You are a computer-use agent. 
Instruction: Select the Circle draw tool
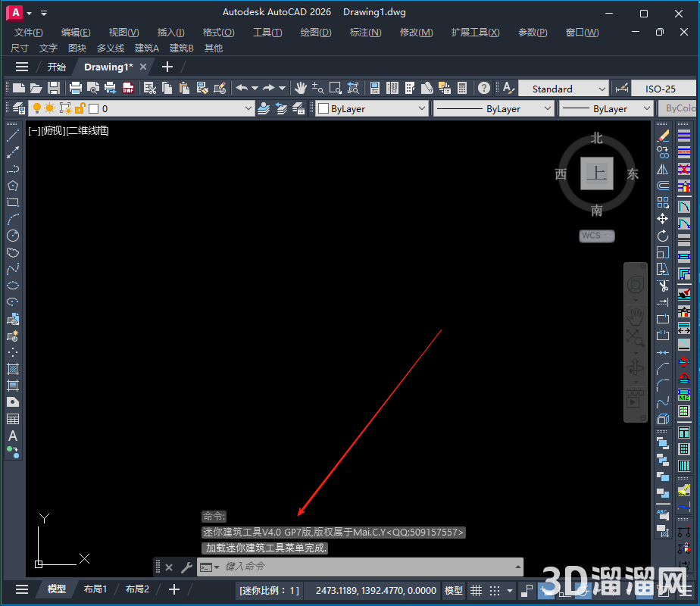(13, 236)
